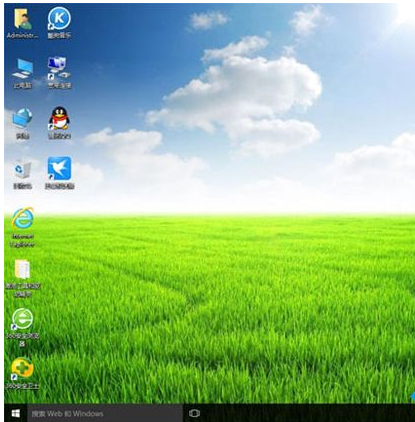Select the Recycle Bin icon
415x422 pixels.
(22, 169)
